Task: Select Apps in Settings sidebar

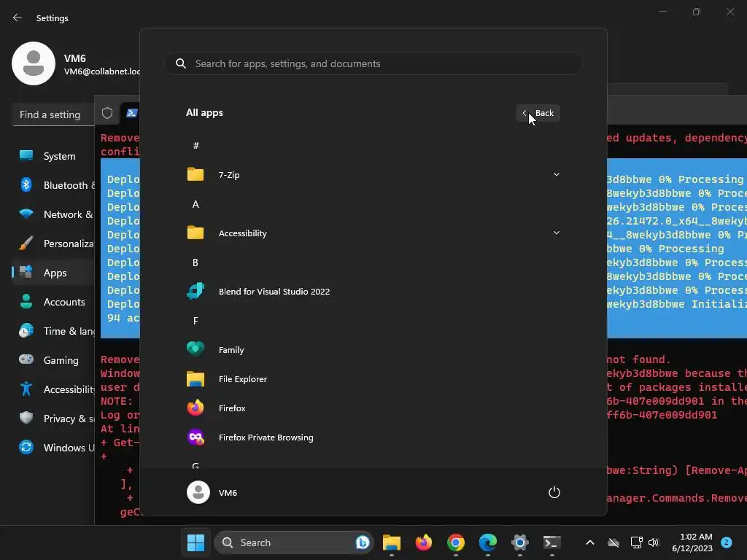Action: [53, 273]
